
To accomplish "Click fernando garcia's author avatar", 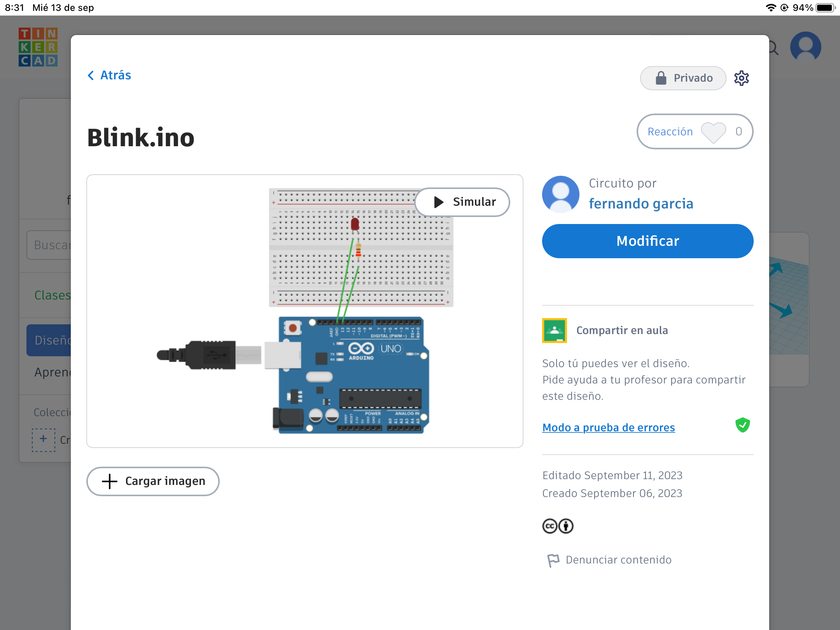I will 560,194.
